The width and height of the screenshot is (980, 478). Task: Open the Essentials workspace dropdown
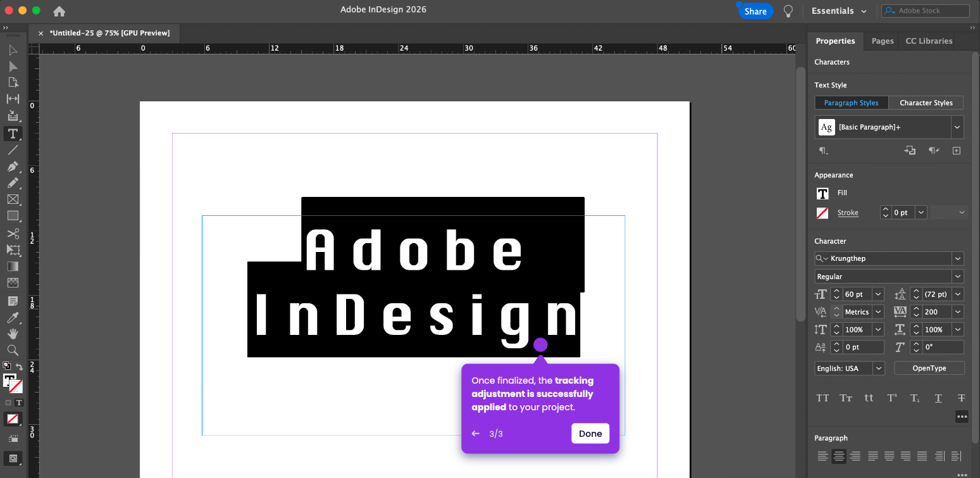839,11
